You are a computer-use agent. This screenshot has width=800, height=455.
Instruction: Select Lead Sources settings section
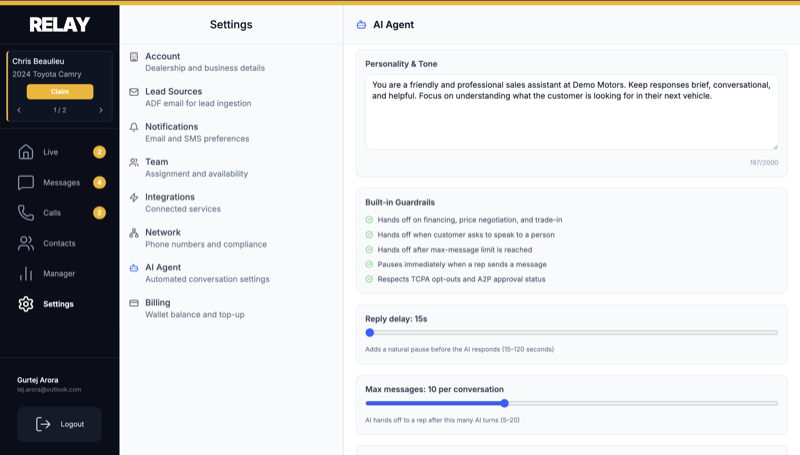coord(231,97)
